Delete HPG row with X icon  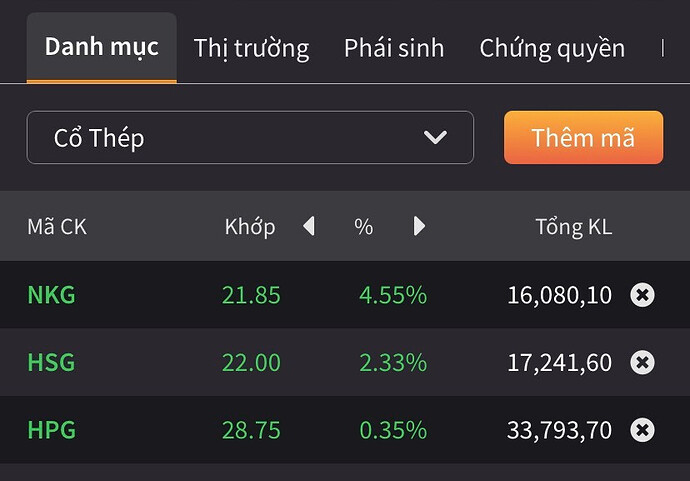point(642,430)
